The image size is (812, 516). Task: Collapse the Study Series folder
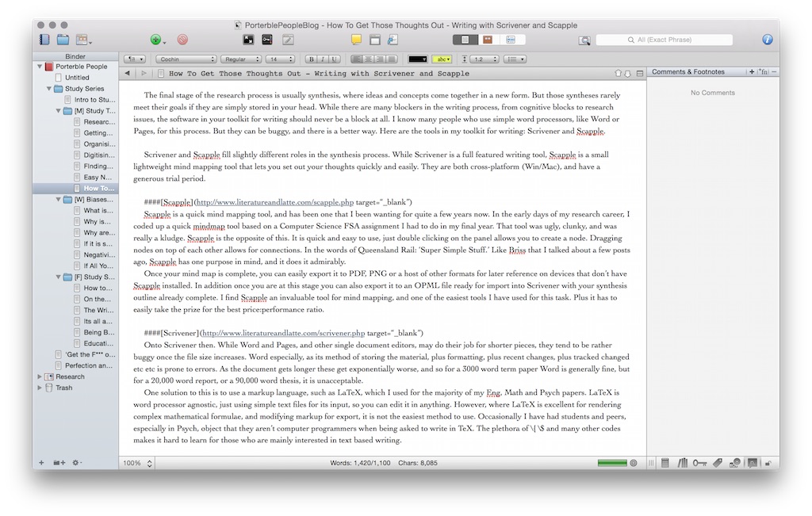[49, 89]
